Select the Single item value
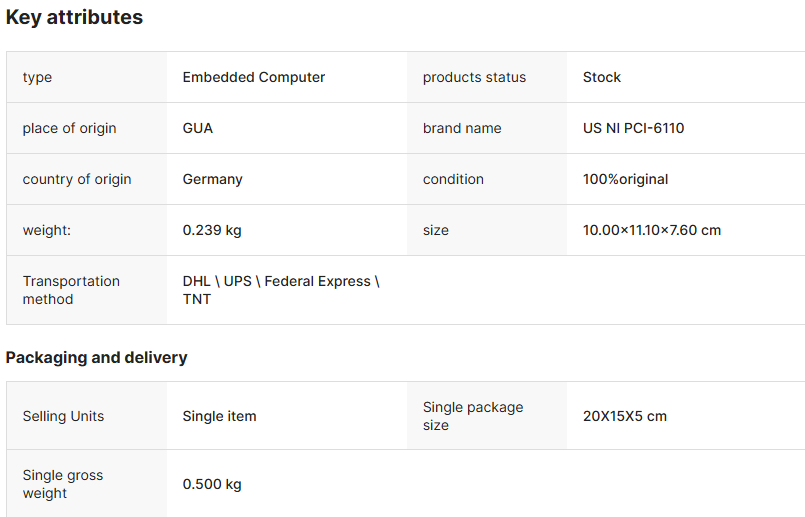 point(219,416)
